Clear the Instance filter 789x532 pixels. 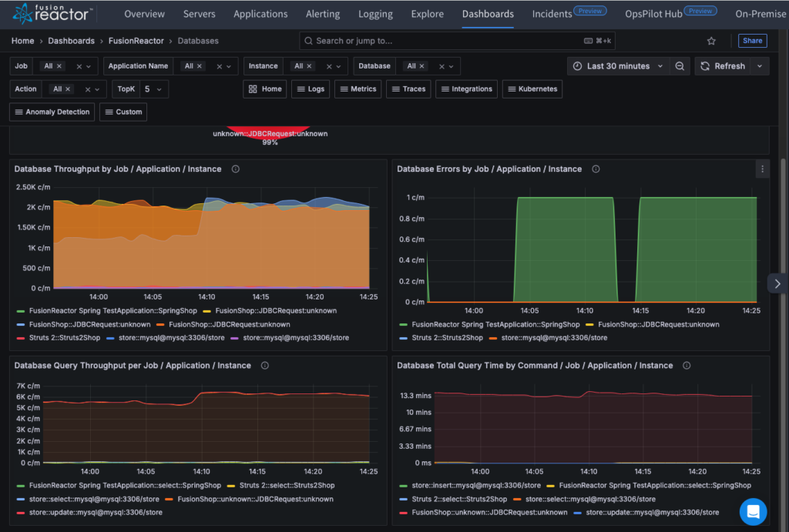pyautogui.click(x=329, y=66)
